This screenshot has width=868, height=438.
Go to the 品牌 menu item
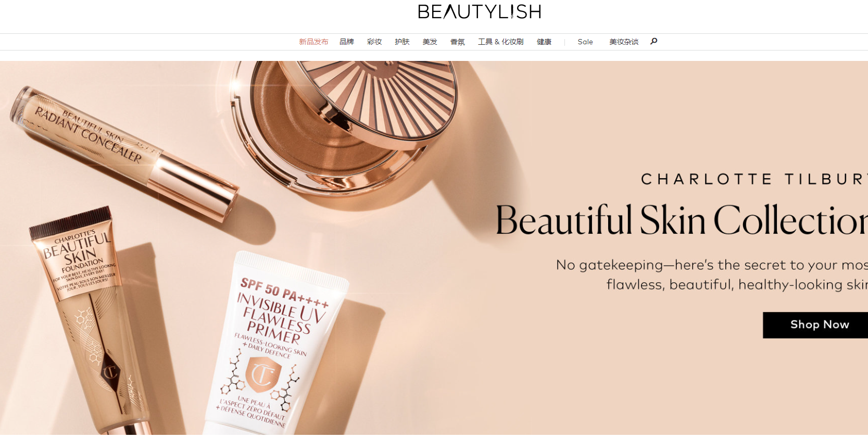click(347, 42)
